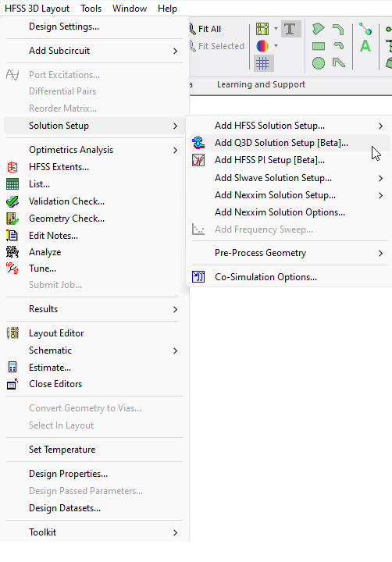Click the Estimate calculator icon
The image size is (392, 562).
point(12,368)
